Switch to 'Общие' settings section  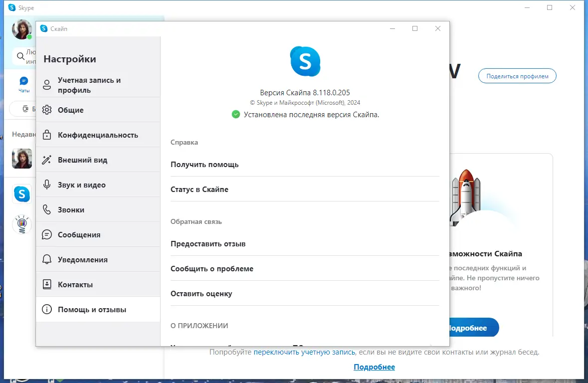tap(98, 110)
